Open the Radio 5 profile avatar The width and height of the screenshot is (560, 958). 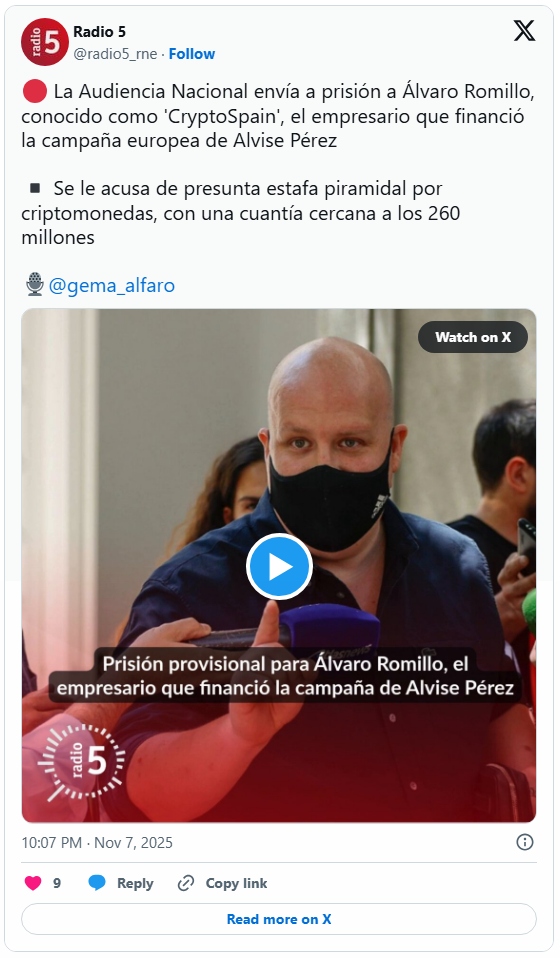[45, 42]
